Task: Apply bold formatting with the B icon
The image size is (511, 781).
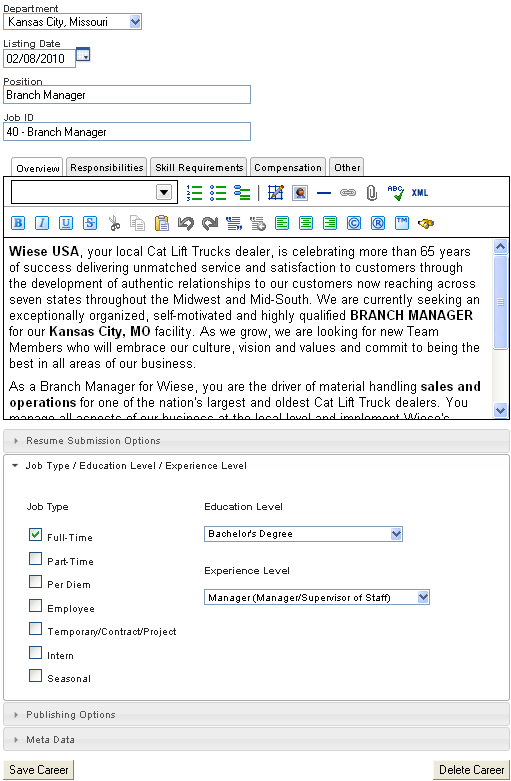Action: click(18, 223)
